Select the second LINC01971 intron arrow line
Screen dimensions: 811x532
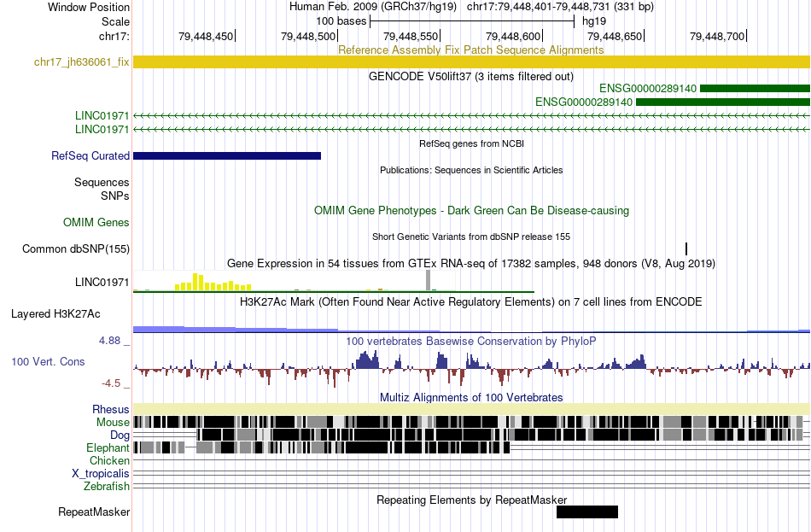(471, 129)
